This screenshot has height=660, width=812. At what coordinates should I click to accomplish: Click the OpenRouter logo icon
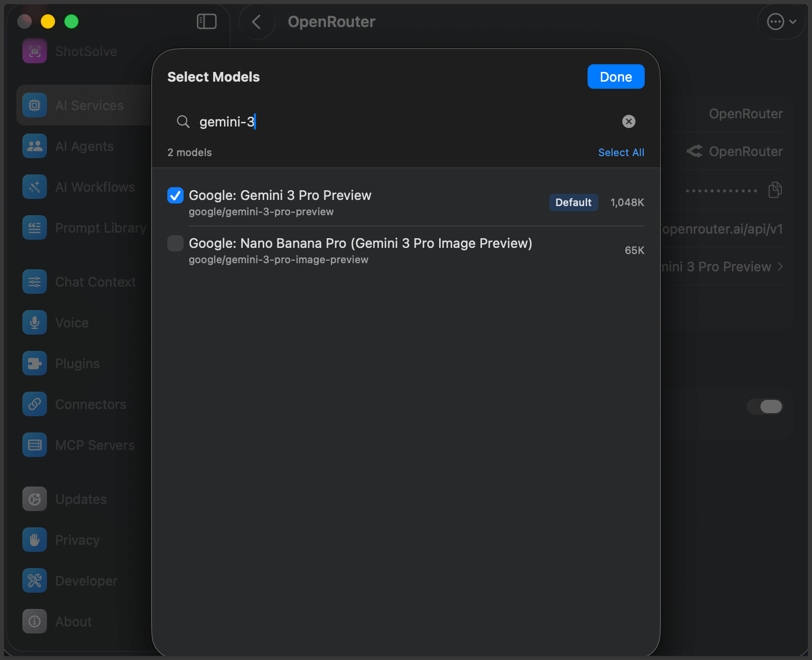click(694, 151)
